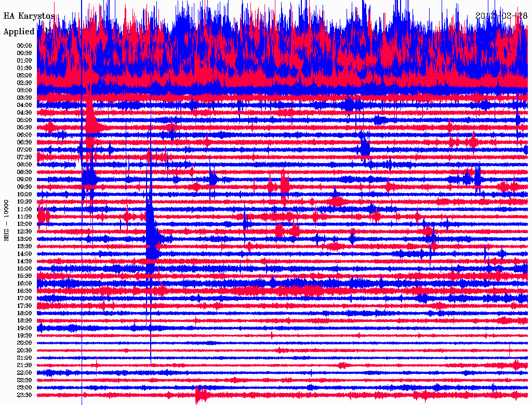
Task: Select the 18:30 time label
Action: pyautogui.click(x=24, y=321)
